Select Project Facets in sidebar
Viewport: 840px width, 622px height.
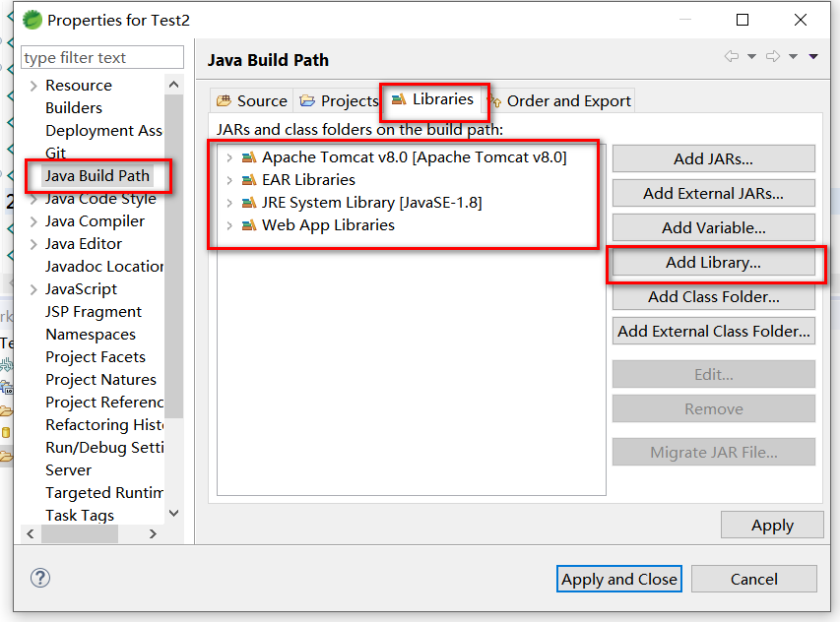pos(96,357)
